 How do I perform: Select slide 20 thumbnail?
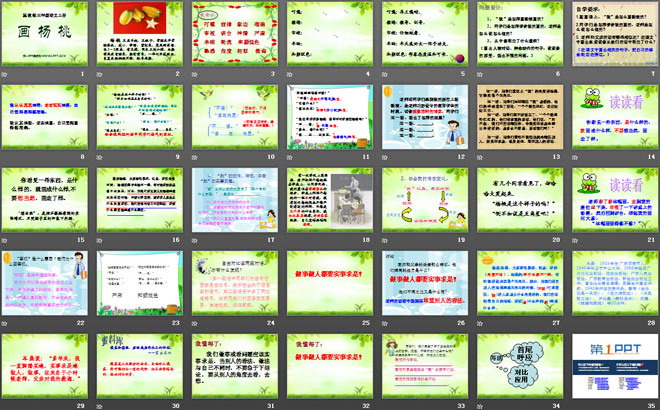coord(520,200)
